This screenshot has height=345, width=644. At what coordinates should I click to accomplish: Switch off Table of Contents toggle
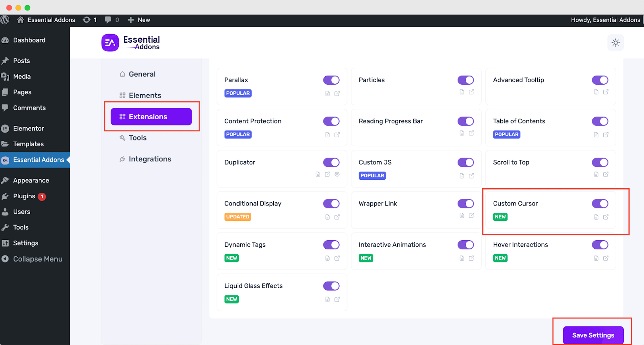(600, 121)
